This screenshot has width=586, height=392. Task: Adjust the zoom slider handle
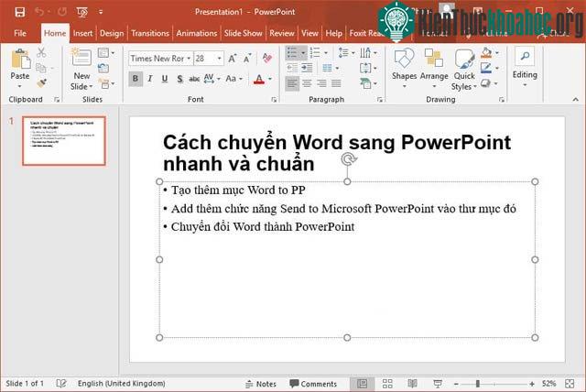click(478, 384)
